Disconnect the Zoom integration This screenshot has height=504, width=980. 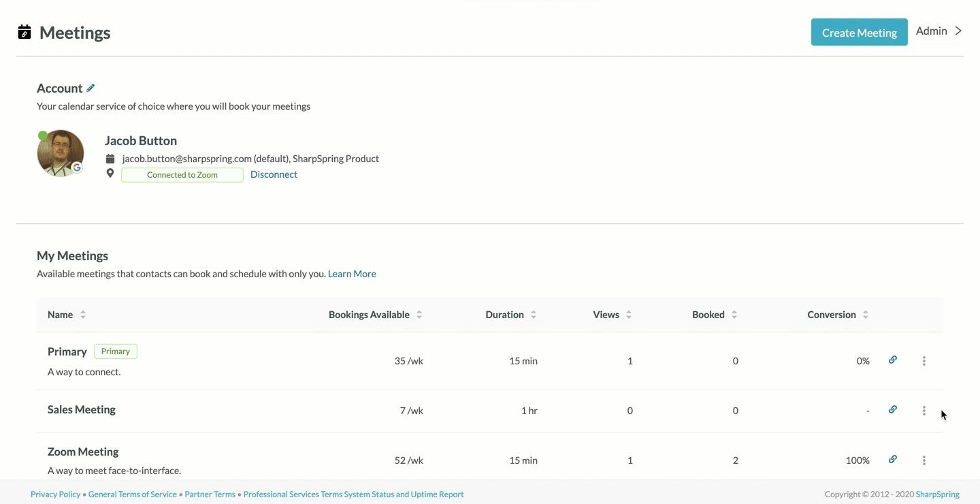[274, 174]
